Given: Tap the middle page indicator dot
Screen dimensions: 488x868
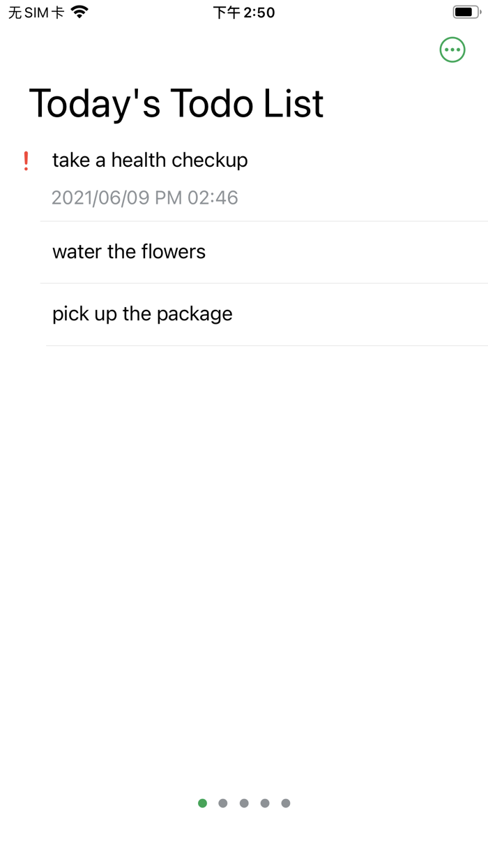Looking at the screenshot, I should [244, 803].
